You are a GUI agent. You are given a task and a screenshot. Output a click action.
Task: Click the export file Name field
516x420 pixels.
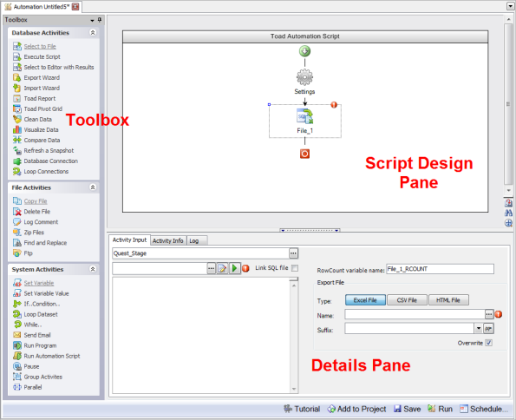(415, 314)
